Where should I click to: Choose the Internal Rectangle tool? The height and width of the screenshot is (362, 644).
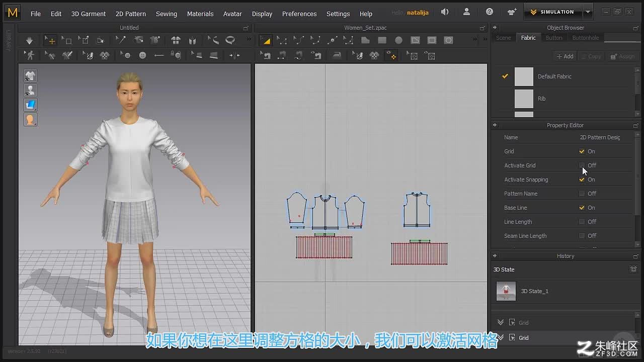(432, 40)
